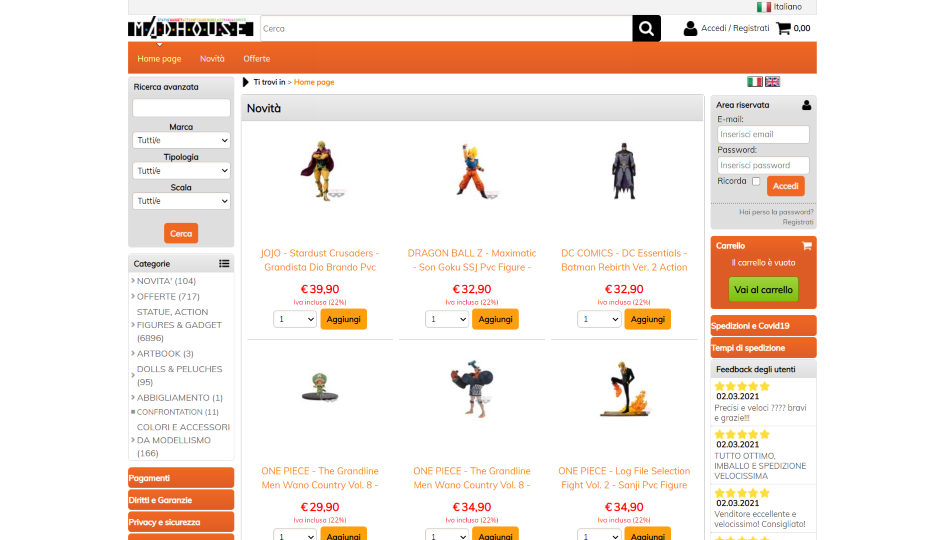Viewport: 947px width, 540px height.
Task: Open the Scala dropdown
Action: (181, 201)
